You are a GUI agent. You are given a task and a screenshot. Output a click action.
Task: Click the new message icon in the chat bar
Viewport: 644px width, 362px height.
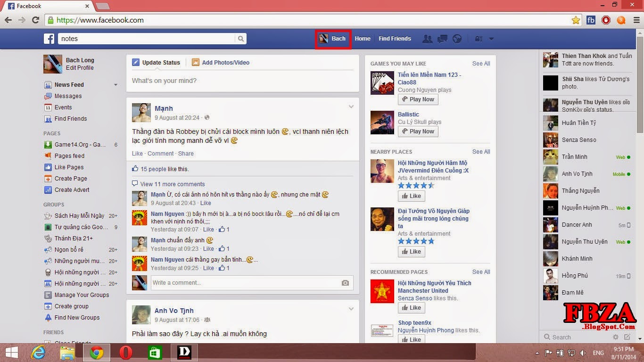click(627, 337)
